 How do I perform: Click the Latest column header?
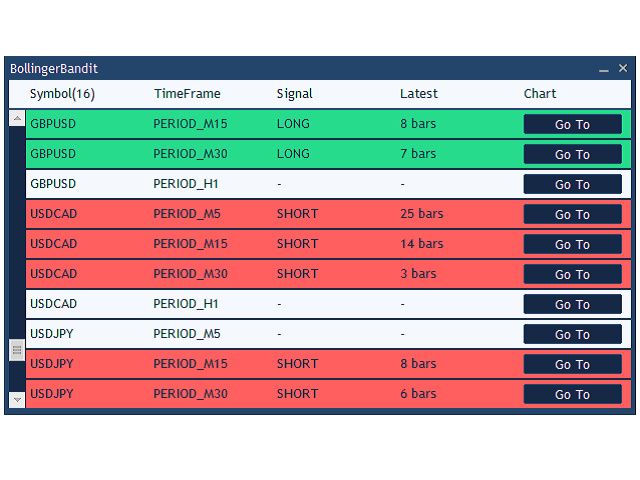point(419,94)
